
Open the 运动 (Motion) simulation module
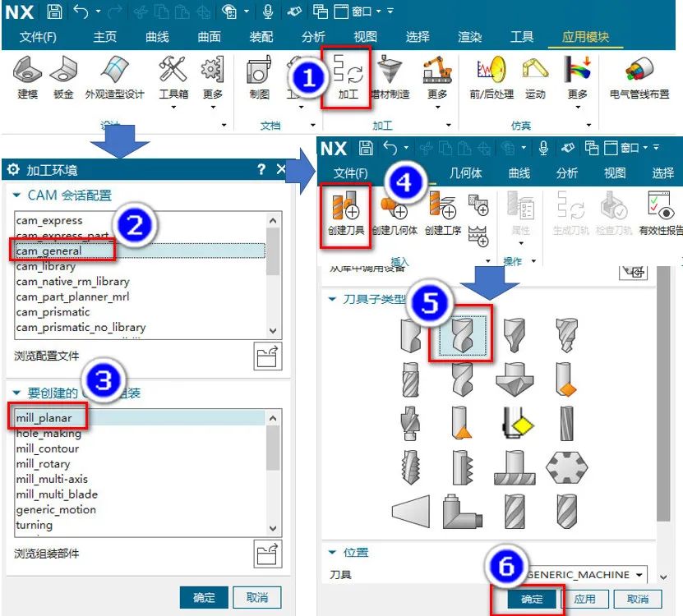(x=535, y=77)
